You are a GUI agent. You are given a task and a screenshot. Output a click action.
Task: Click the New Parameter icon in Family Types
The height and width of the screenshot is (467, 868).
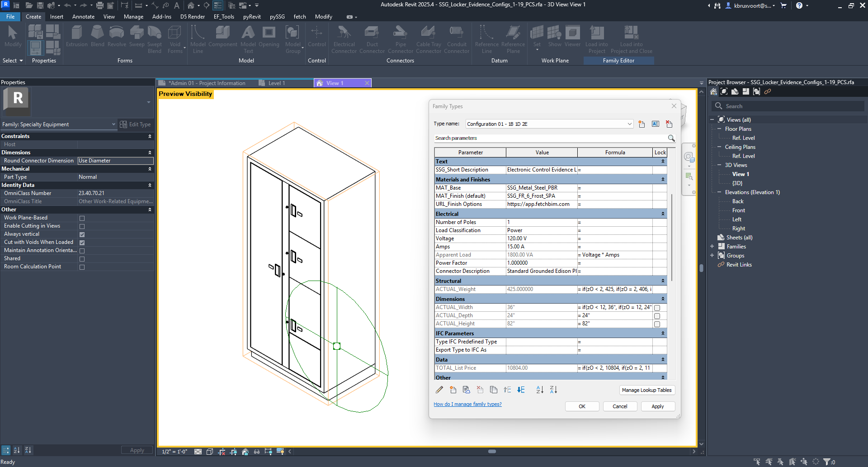pos(453,390)
